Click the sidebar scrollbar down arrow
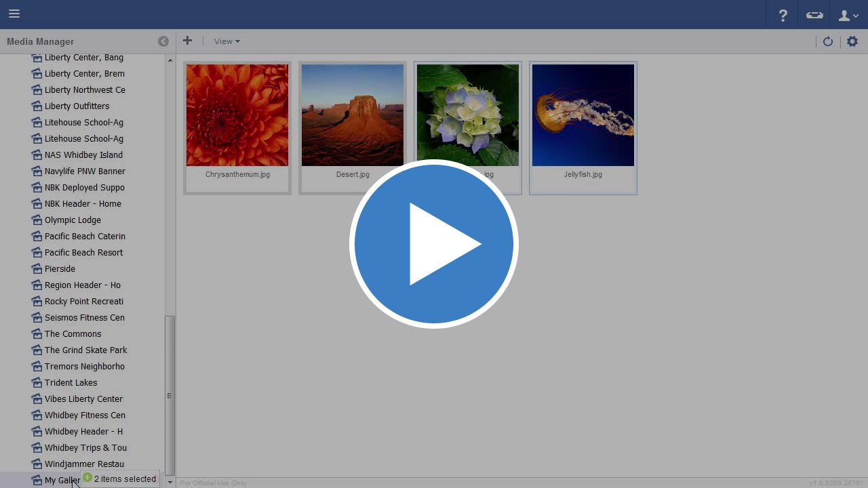The height and width of the screenshot is (488, 868). [170, 483]
